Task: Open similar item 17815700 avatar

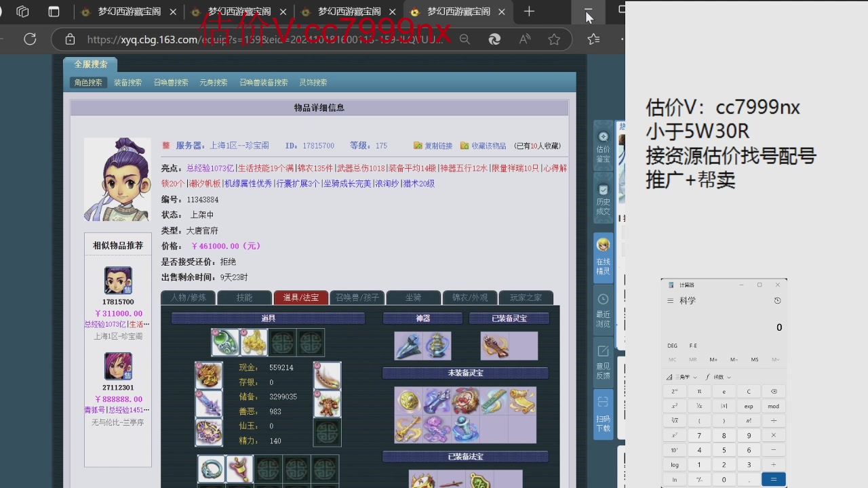Action: click(x=118, y=281)
